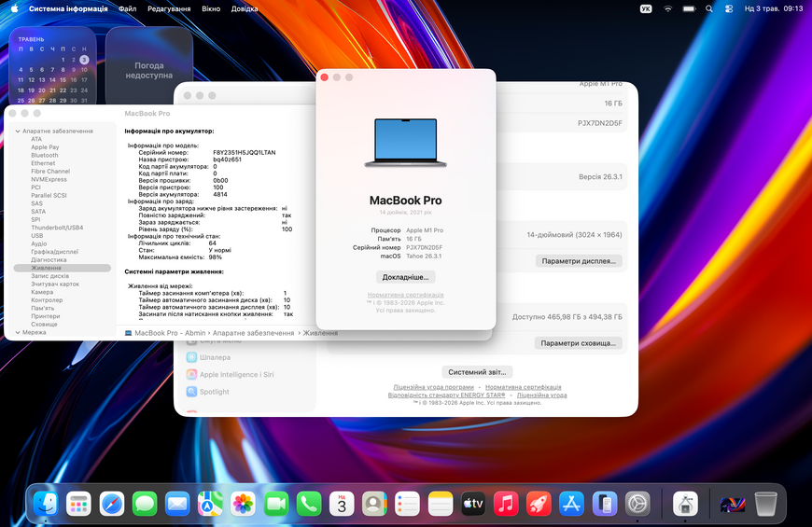This screenshot has width=812, height=527.
Task: Open the Вікно menu
Action: tap(211, 8)
